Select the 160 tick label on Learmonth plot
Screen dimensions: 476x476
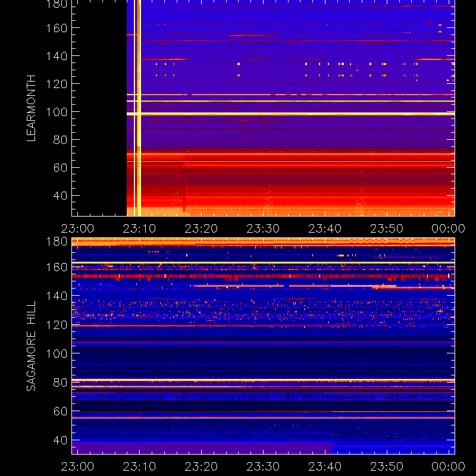[x=57, y=28]
